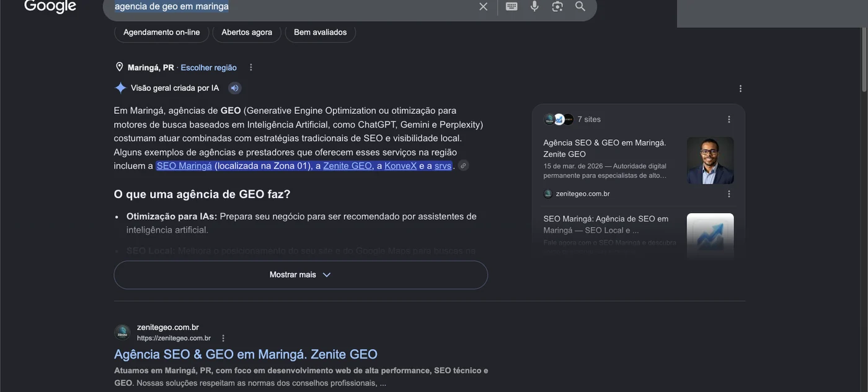Image resolution: width=868 pixels, height=392 pixels.
Task: Click the https://zenitegeo.com.br URL text in the result
Action: [174, 338]
